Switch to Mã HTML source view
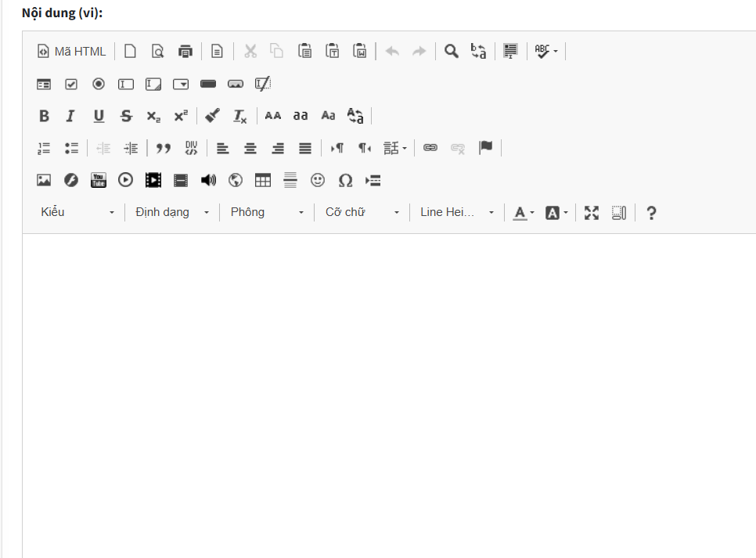This screenshot has height=558, width=756. click(x=71, y=51)
